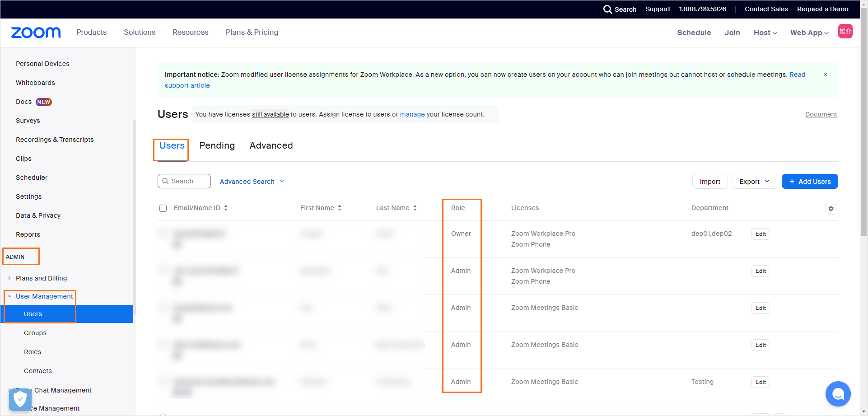868x416 pixels.
Task: Open the chat support bubble
Action: tap(838, 394)
